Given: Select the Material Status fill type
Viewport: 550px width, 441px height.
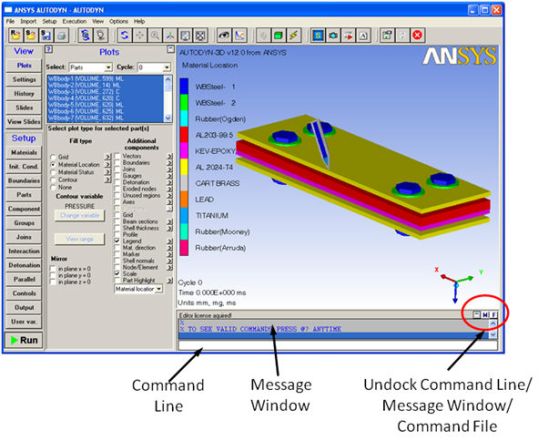Looking at the screenshot, I should pos(53,172).
